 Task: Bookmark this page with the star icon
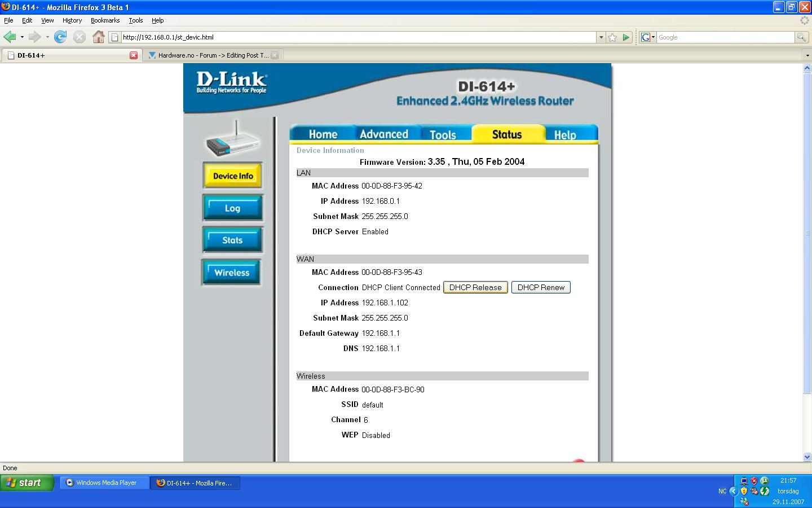(612, 37)
